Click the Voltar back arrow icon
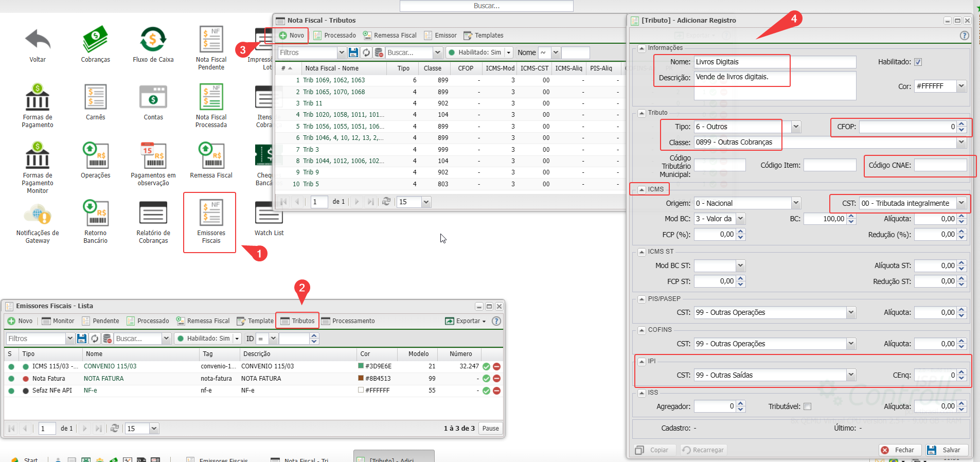The image size is (980, 462). coord(38,40)
